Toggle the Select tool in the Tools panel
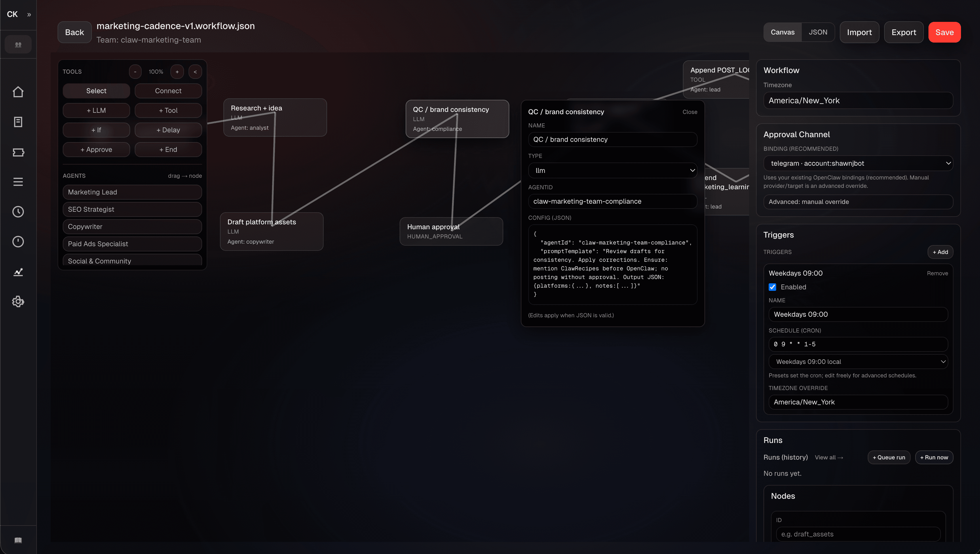Image resolution: width=980 pixels, height=554 pixels. (x=96, y=91)
